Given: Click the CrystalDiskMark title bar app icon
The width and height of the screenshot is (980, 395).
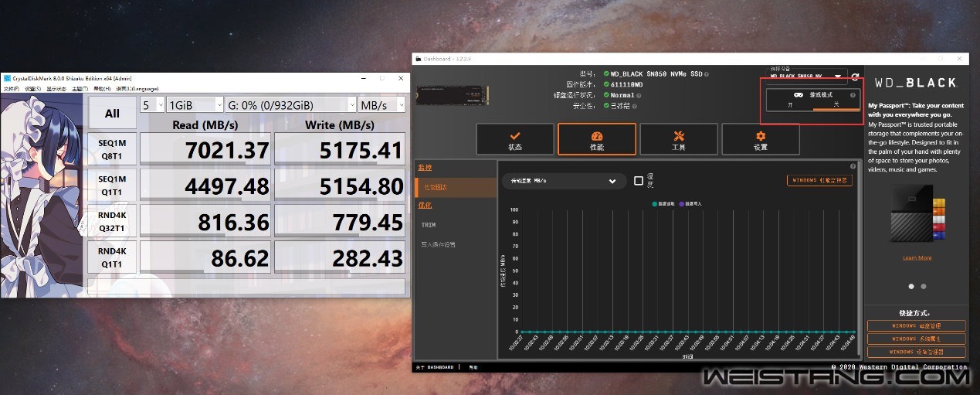Looking at the screenshot, I should tap(7, 78).
